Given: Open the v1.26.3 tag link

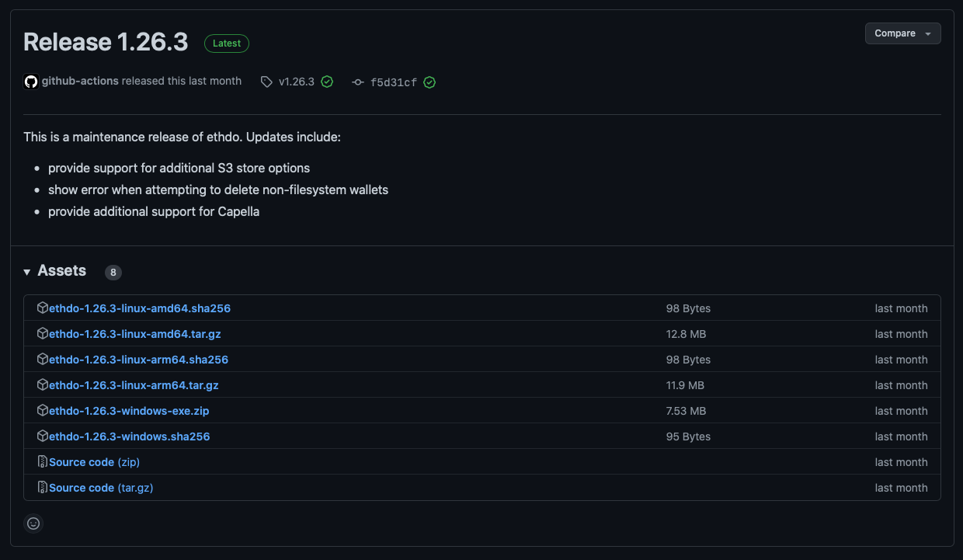Looking at the screenshot, I should click(x=297, y=82).
